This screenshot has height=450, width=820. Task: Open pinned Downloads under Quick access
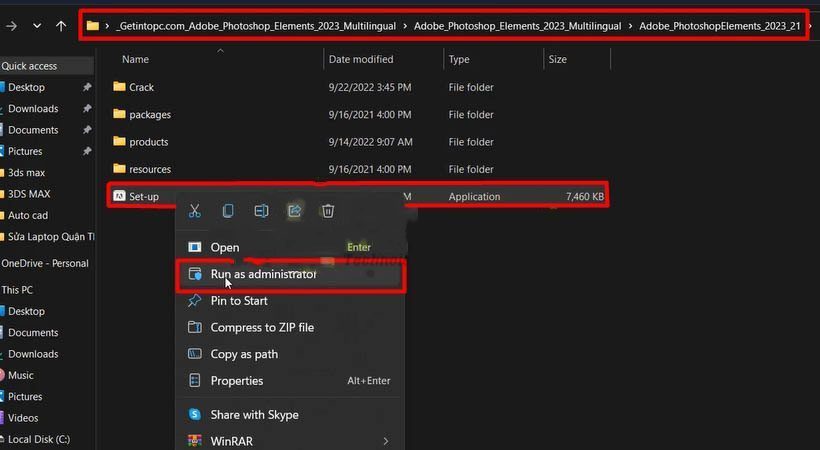pyautogui.click(x=33, y=109)
